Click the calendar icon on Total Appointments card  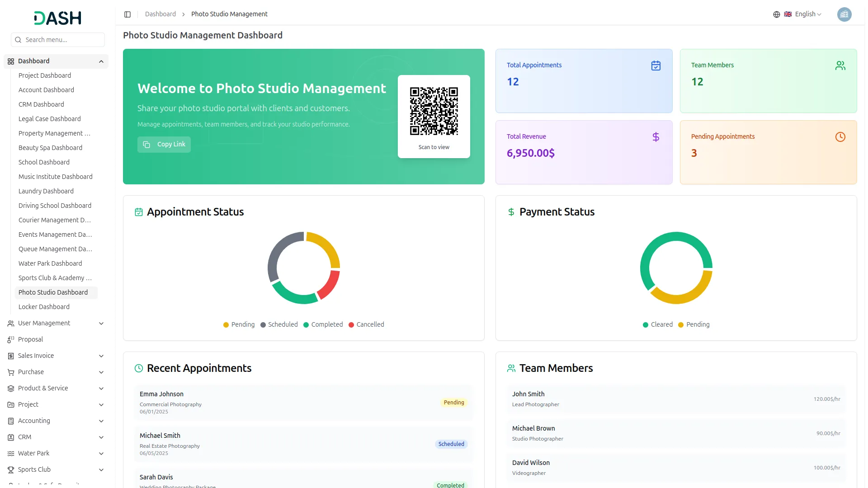coord(656,66)
